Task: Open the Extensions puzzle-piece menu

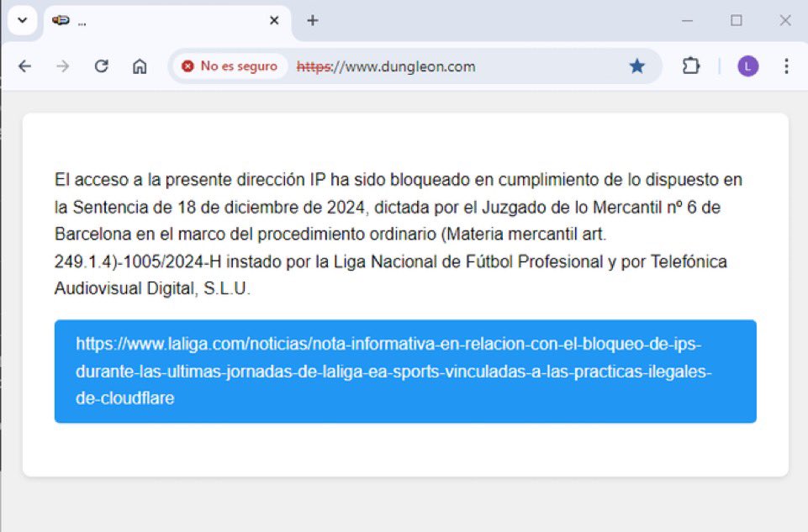Action: (x=690, y=66)
